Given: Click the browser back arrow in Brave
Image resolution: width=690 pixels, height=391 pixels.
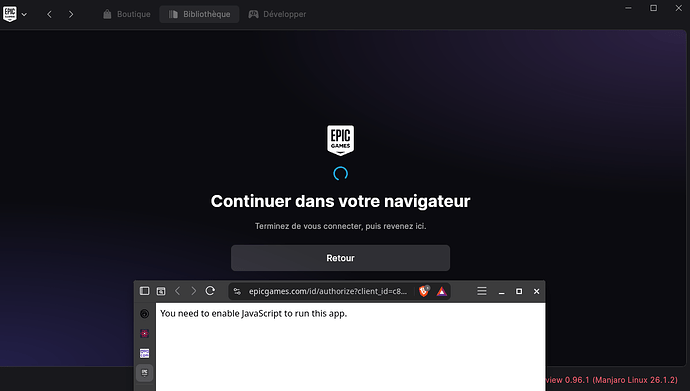Looking at the screenshot, I should coord(178,291).
